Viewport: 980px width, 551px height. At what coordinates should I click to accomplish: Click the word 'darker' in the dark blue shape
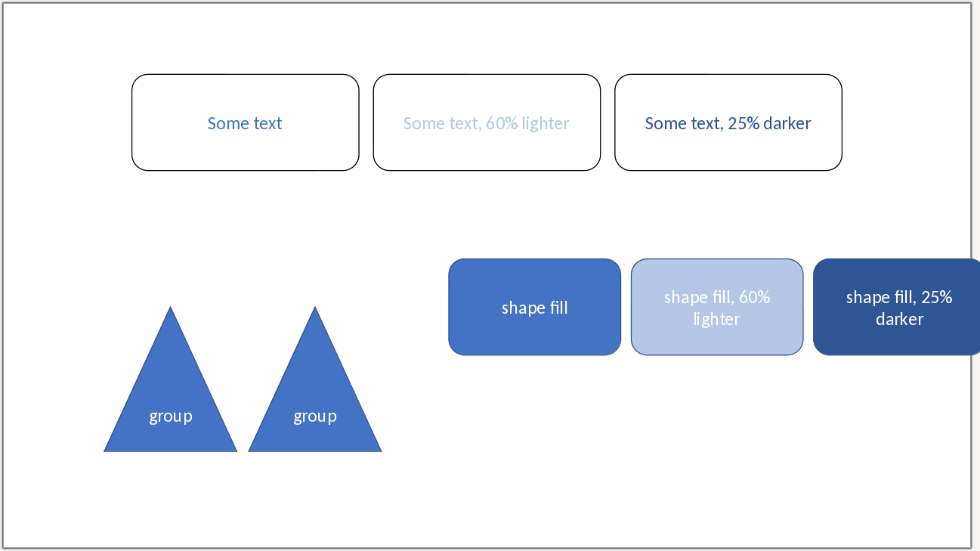tap(899, 319)
